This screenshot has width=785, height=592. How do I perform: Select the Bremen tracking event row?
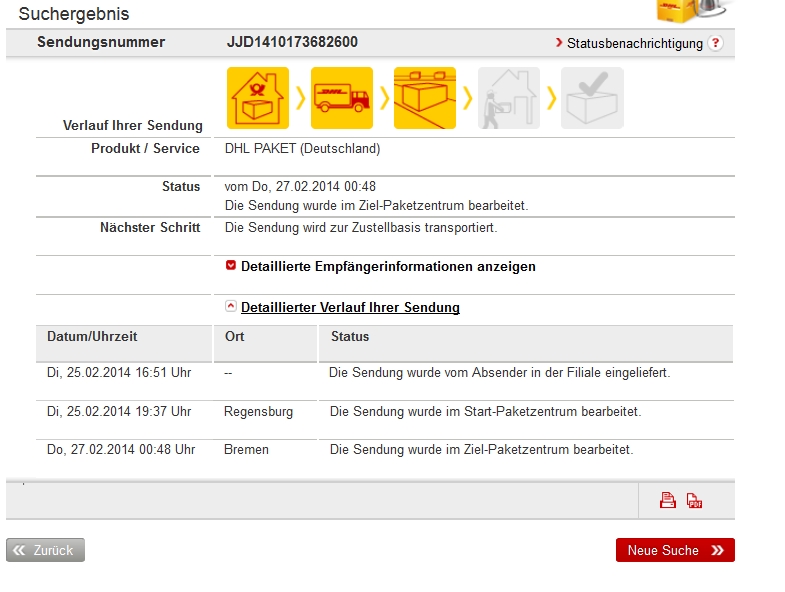[384, 450]
